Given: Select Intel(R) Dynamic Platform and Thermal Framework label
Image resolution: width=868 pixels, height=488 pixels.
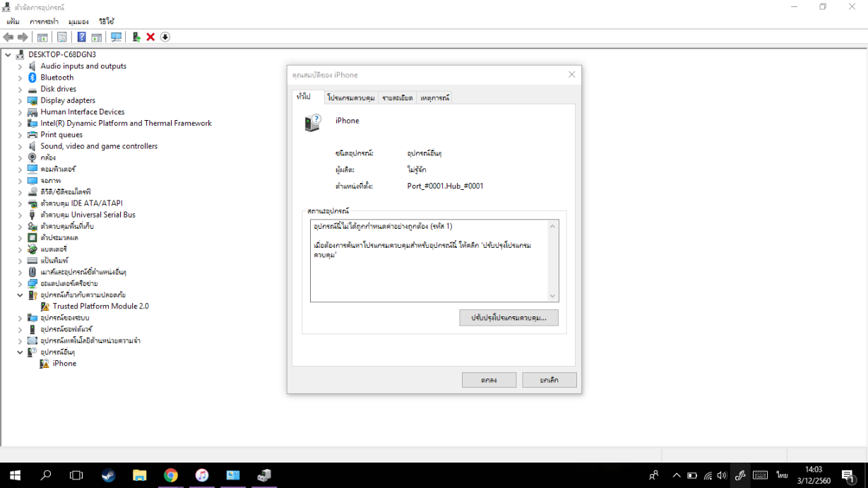Looking at the screenshot, I should click(126, 124).
